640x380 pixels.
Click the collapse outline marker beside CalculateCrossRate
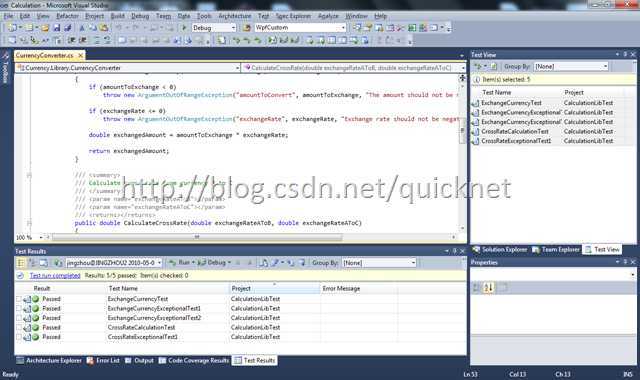pos(29,223)
